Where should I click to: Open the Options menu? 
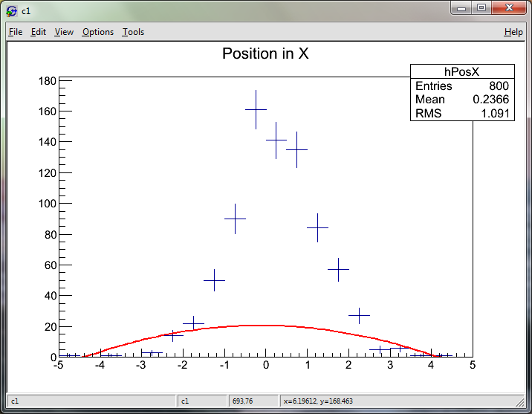[x=98, y=32]
